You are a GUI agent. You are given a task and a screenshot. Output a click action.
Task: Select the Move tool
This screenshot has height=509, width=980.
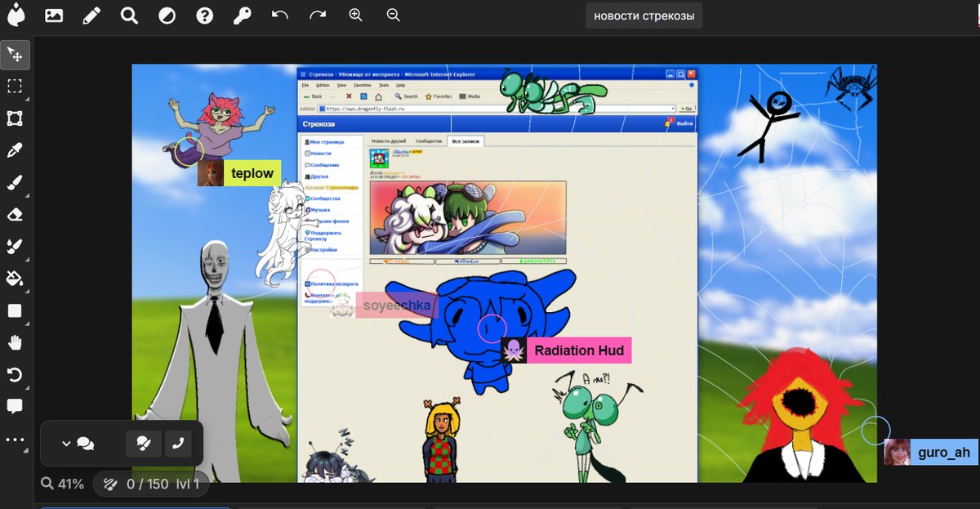[x=15, y=55]
